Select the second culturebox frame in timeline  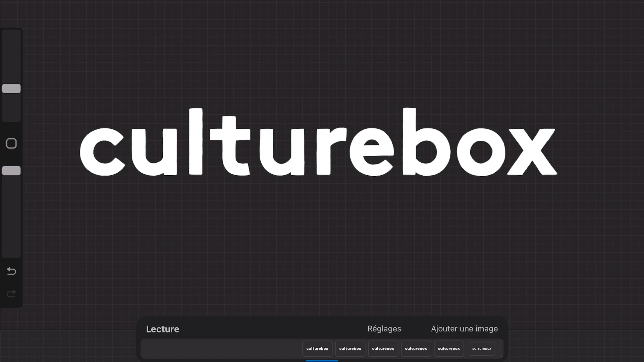[350, 349]
